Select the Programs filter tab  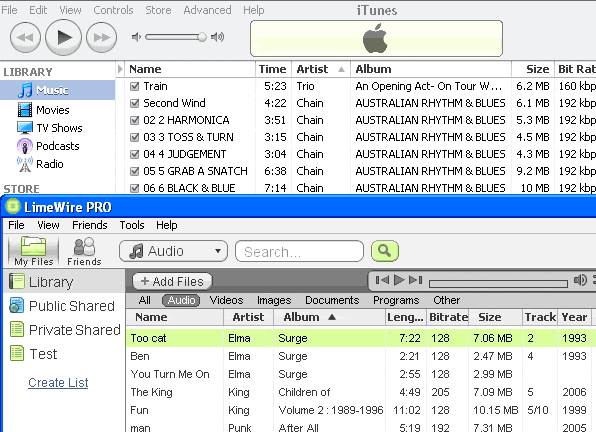tap(396, 300)
